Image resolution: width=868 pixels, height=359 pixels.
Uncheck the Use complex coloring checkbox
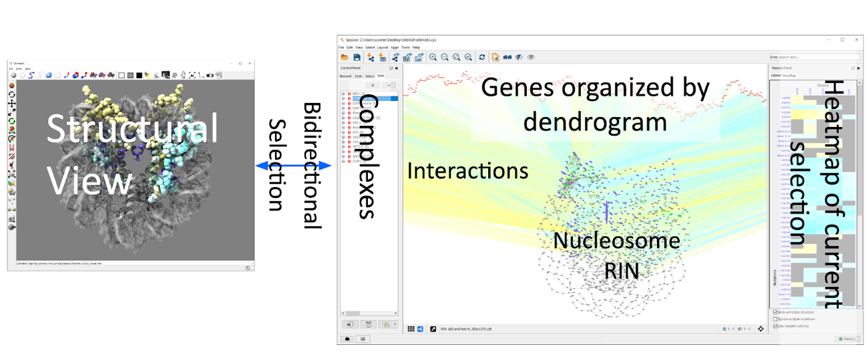pos(775,326)
